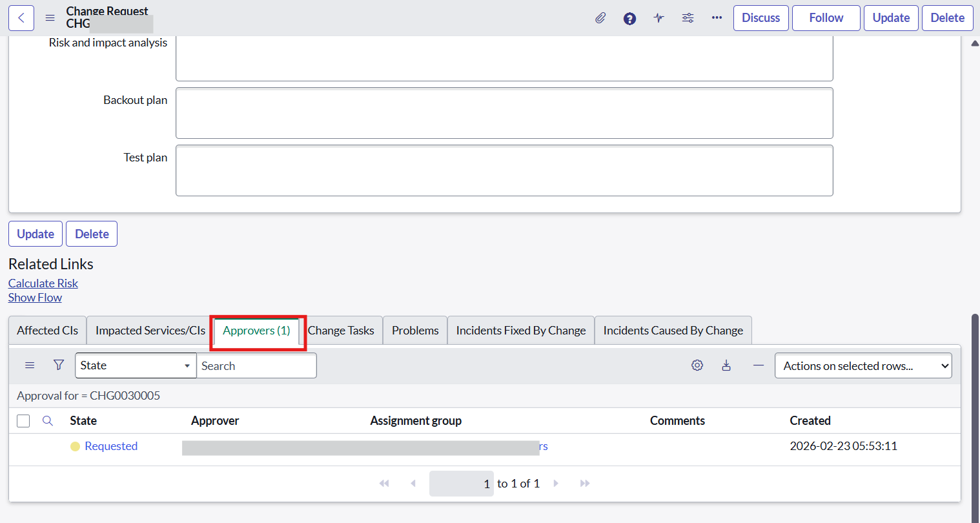Click the Follow button
This screenshot has width=980, height=523.
pyautogui.click(x=826, y=18)
